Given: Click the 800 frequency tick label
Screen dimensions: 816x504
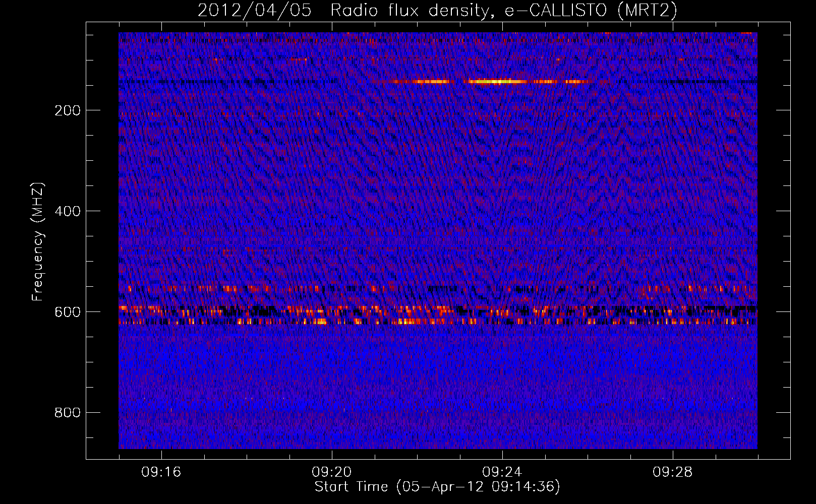Looking at the screenshot, I should point(68,413).
